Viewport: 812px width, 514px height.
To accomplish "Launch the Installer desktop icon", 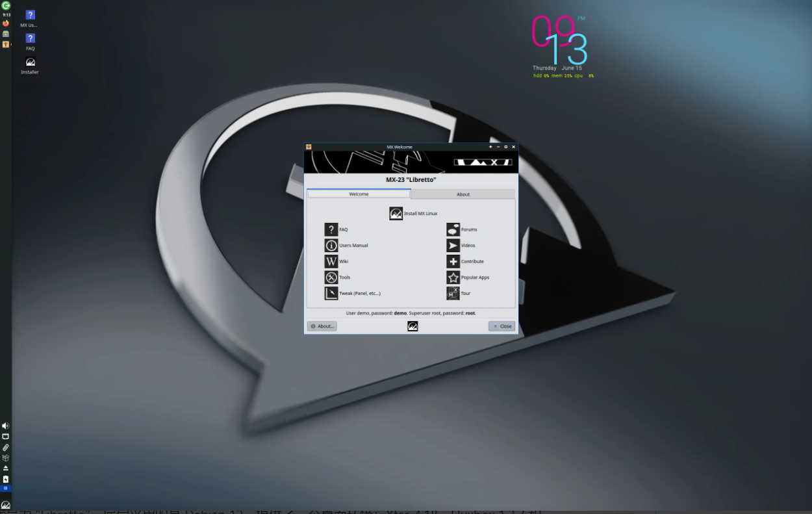I will click(x=30, y=65).
